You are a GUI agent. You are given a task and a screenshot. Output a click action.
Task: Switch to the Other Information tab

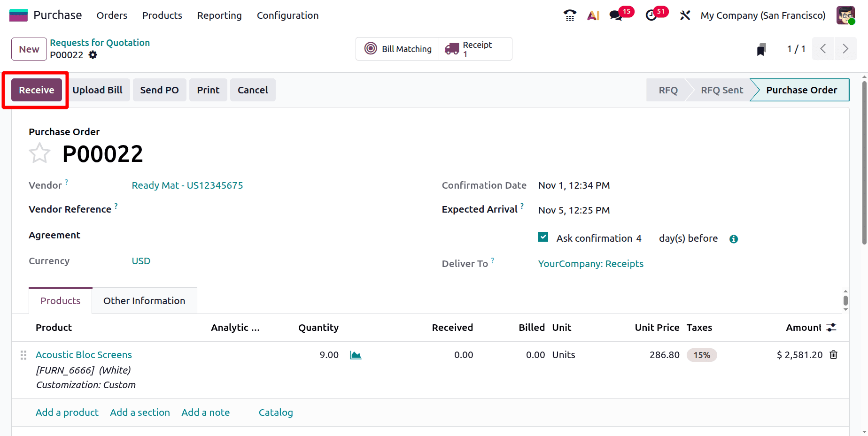[144, 300]
